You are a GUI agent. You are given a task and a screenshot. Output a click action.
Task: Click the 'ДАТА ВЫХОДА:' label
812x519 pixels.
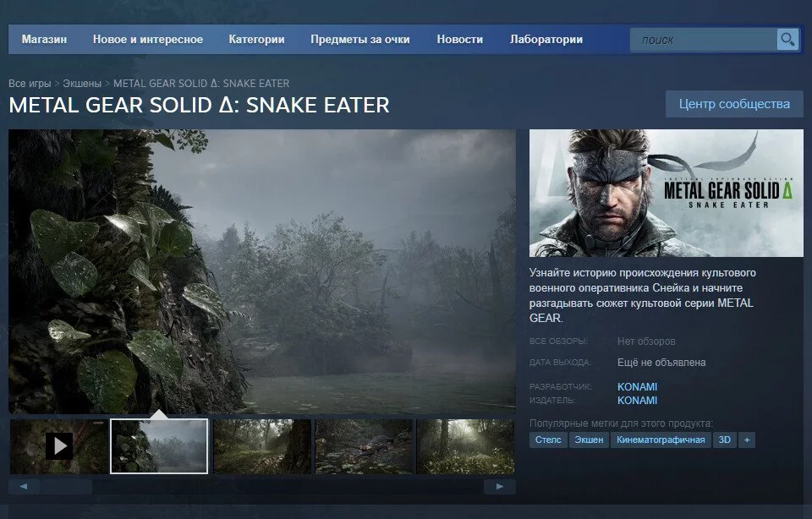coord(560,363)
